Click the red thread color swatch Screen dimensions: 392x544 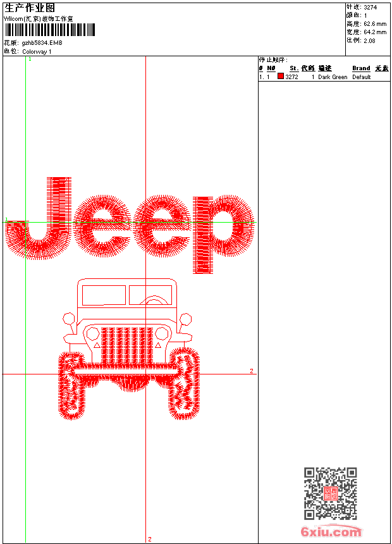tap(281, 77)
